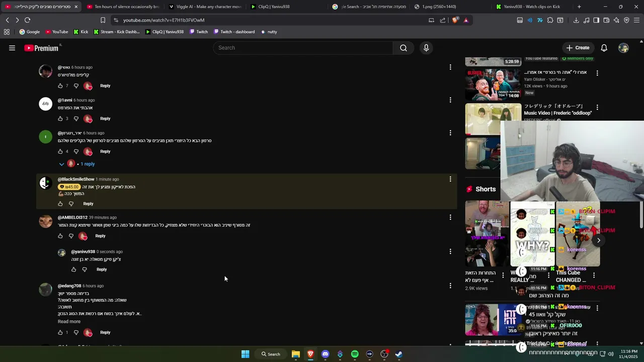Switch to Viggle AI browser tab
The height and width of the screenshot is (362, 644).
205,7
